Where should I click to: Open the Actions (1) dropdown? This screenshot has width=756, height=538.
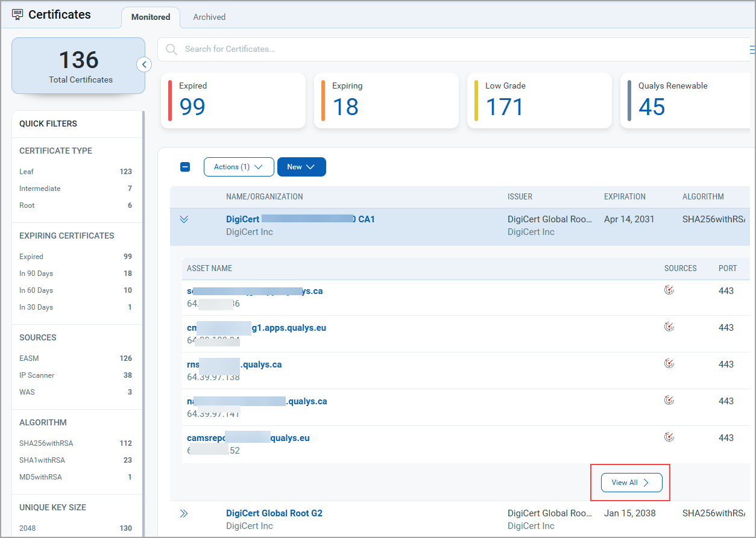pos(239,167)
